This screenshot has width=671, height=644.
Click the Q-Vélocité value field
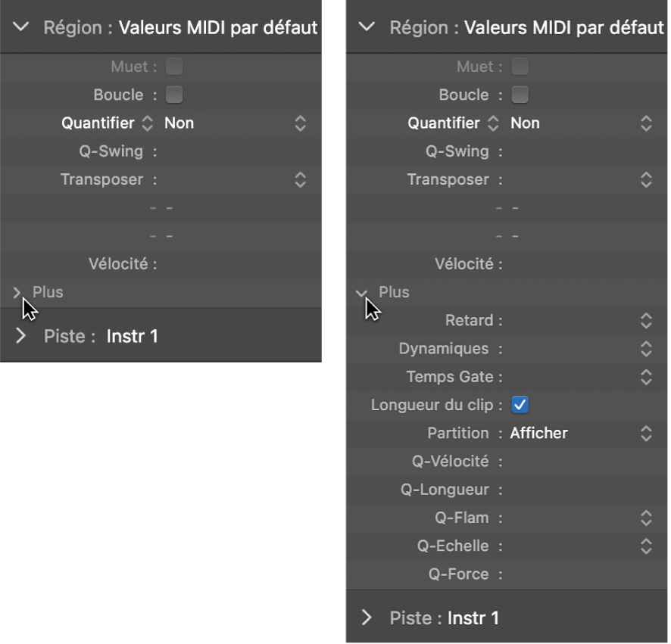click(x=576, y=462)
